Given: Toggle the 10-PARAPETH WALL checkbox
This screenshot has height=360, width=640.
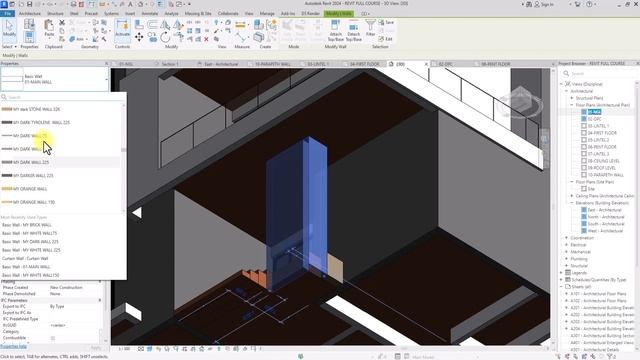Looking at the screenshot, I should point(584,175).
